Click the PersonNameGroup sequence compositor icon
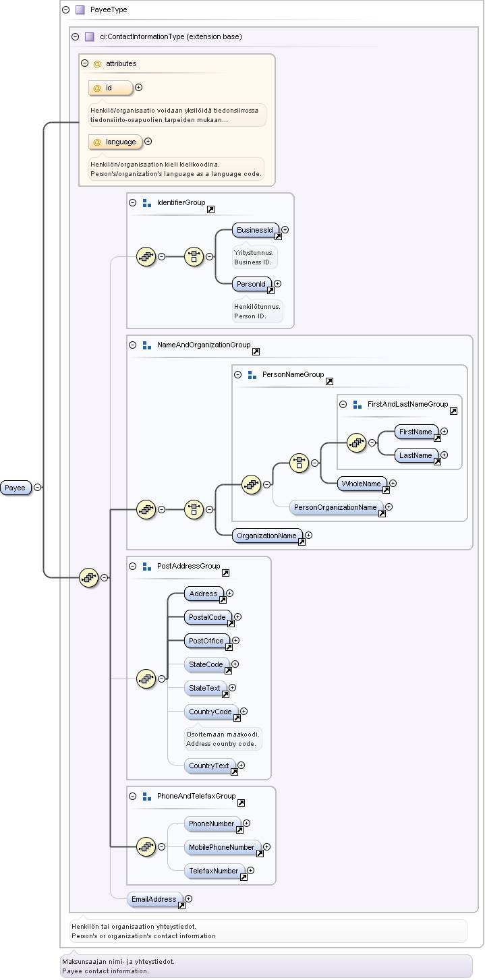This screenshot has width=485, height=980. pyautogui.click(x=252, y=484)
